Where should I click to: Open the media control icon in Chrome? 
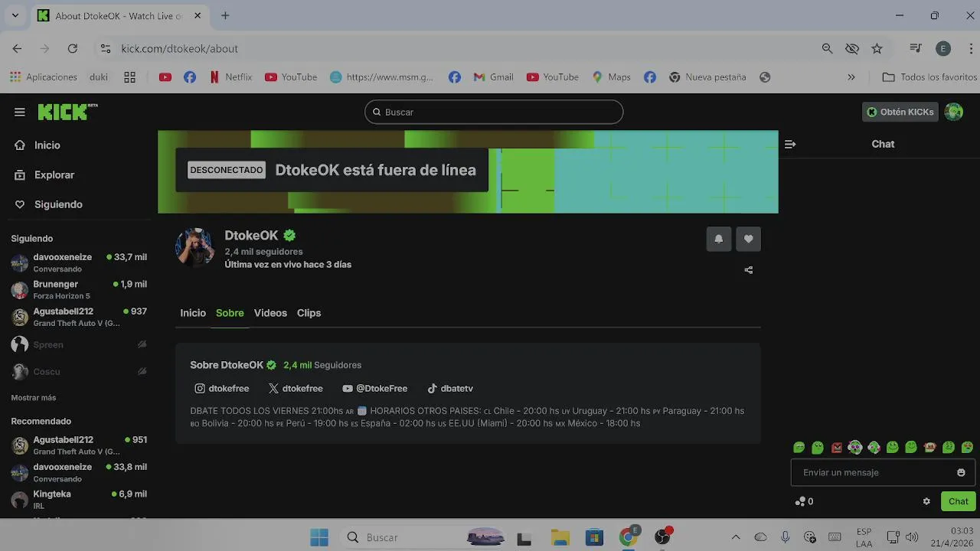tap(916, 48)
